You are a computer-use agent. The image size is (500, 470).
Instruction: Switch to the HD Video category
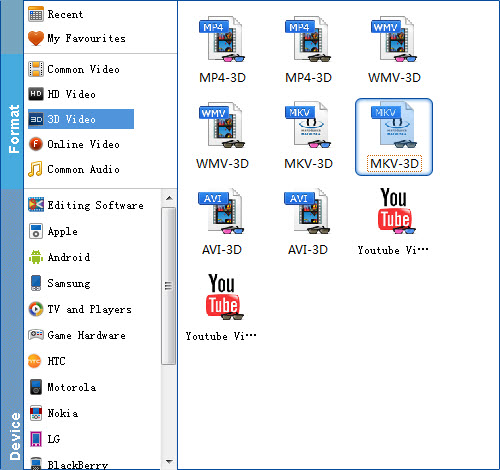coord(62,94)
